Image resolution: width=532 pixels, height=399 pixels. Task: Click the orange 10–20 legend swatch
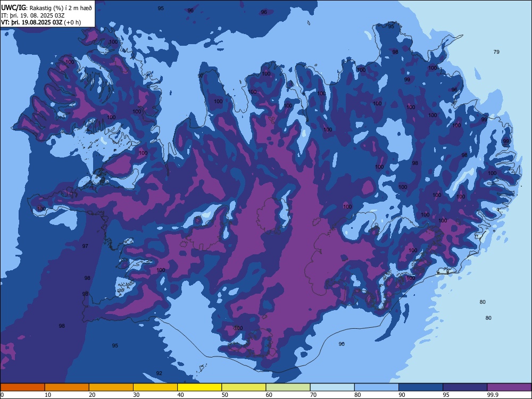pos(67,387)
